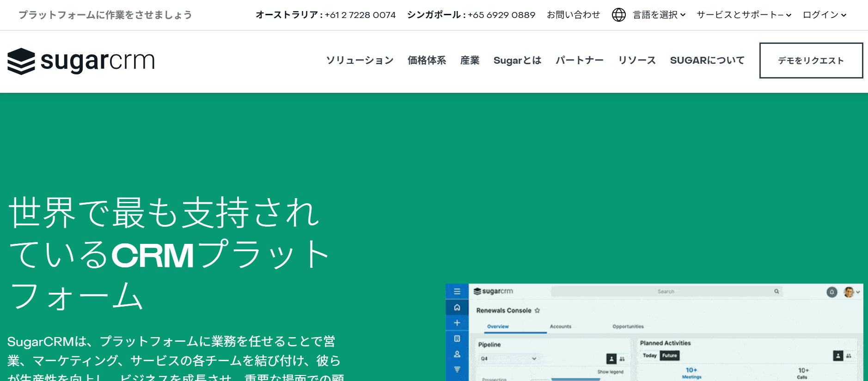Viewport: 868px width, 381px height.
Task: Select single-user icon in Planned Activities panel
Action: [838, 356]
